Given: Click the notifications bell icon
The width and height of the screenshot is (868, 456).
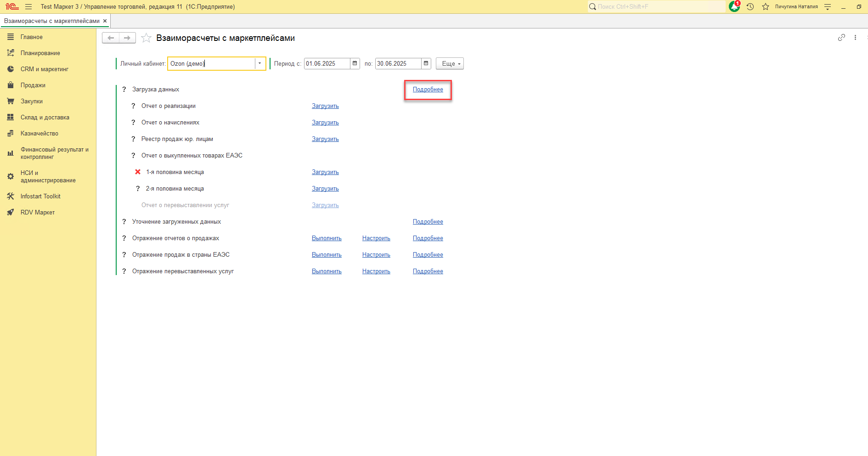Looking at the screenshot, I should click(734, 6).
